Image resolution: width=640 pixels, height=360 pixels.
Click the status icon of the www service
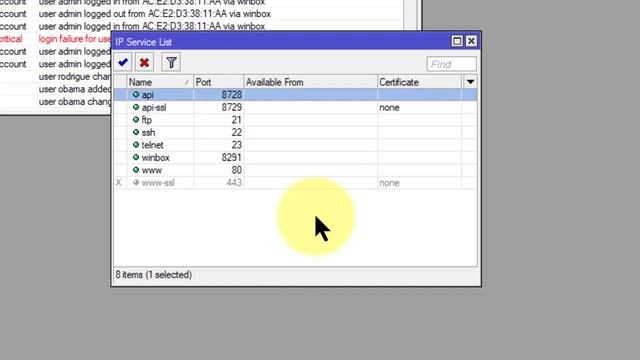136,170
